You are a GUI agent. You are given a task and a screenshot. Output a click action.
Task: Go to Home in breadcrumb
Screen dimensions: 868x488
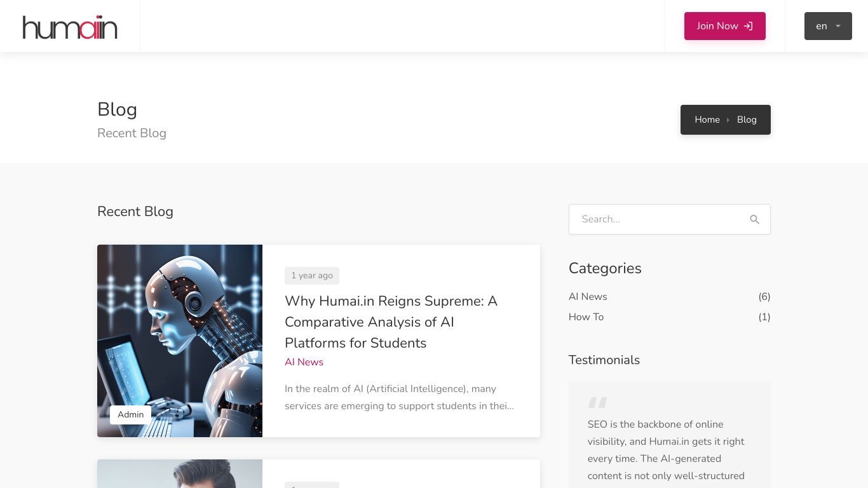pyautogui.click(x=707, y=119)
